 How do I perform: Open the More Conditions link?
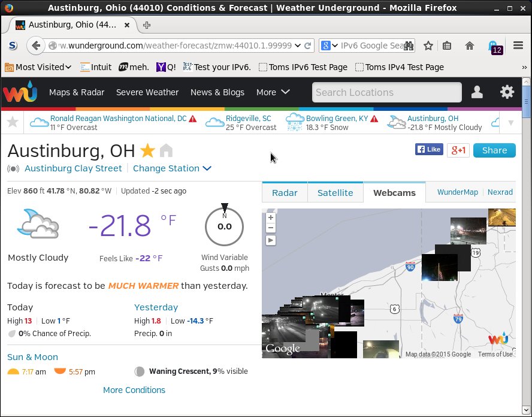(134, 390)
